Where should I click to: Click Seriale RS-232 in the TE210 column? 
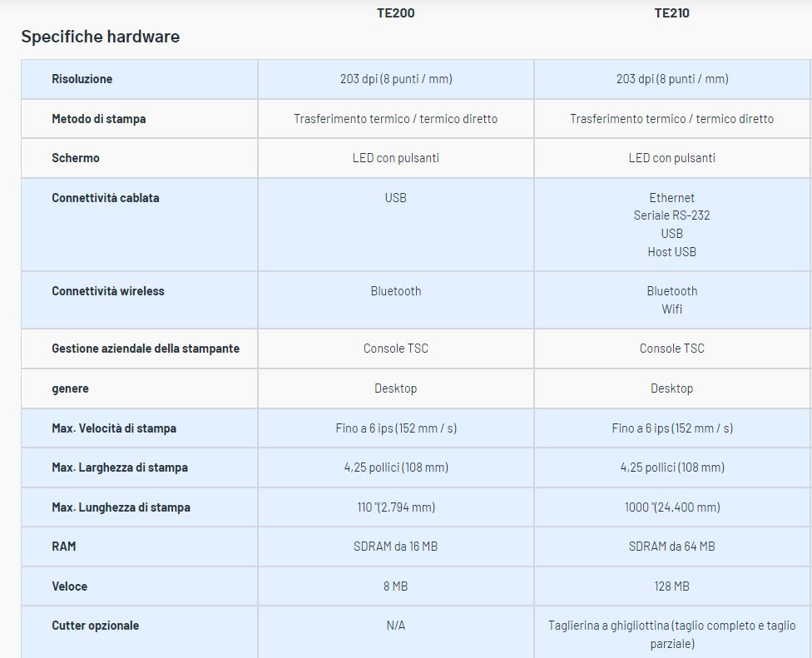coord(671,215)
